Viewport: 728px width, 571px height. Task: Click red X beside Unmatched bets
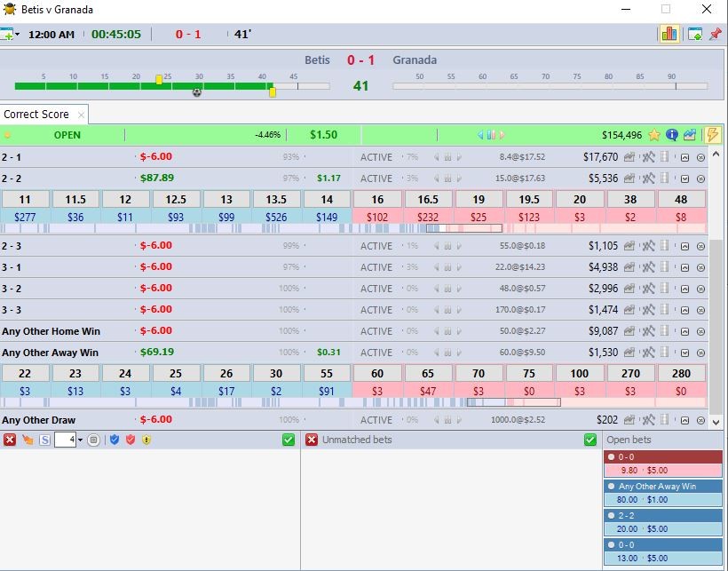click(312, 440)
